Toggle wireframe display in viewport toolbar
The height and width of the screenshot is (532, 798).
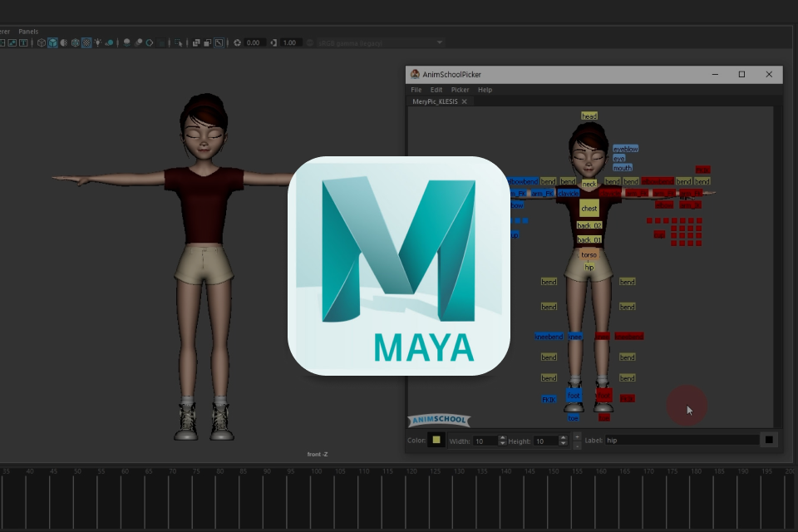(x=42, y=42)
